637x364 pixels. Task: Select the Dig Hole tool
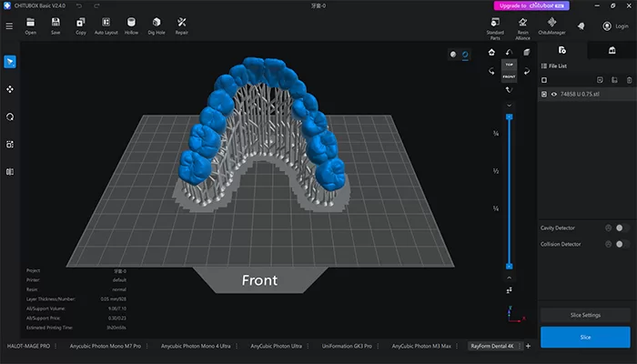tap(157, 26)
